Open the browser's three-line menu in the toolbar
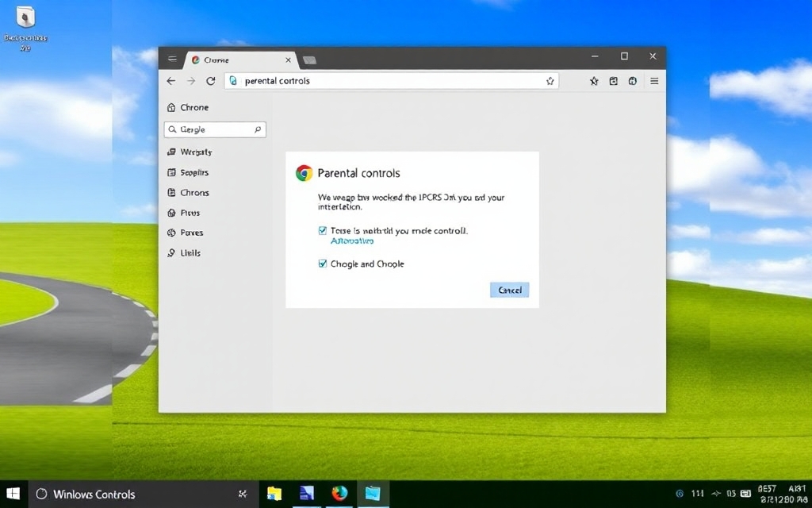Image resolution: width=812 pixels, height=508 pixels. (654, 81)
